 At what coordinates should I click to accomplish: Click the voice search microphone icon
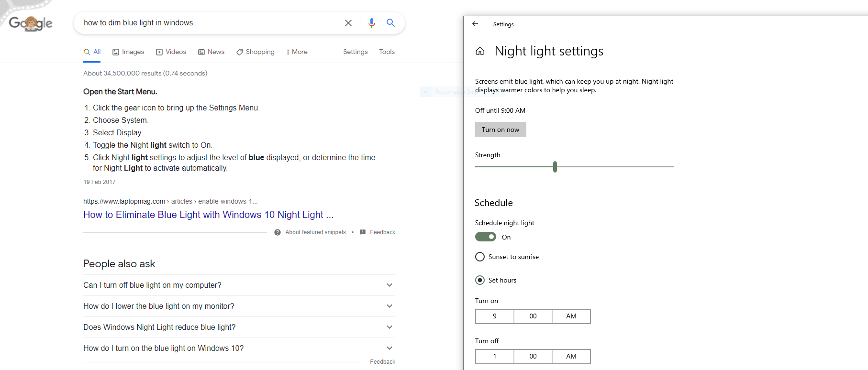click(x=372, y=23)
